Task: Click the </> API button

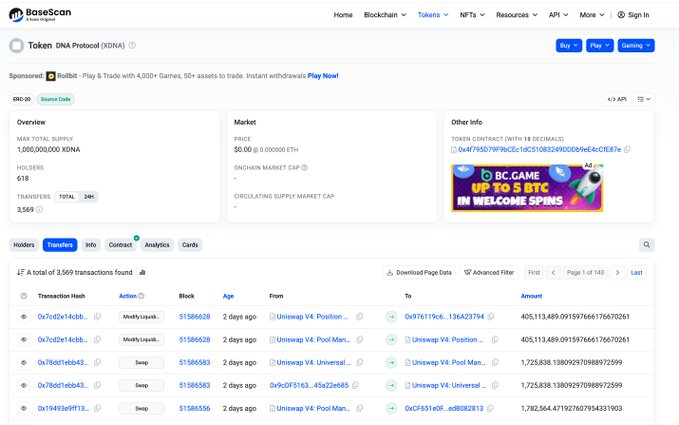Action: pyautogui.click(x=617, y=99)
